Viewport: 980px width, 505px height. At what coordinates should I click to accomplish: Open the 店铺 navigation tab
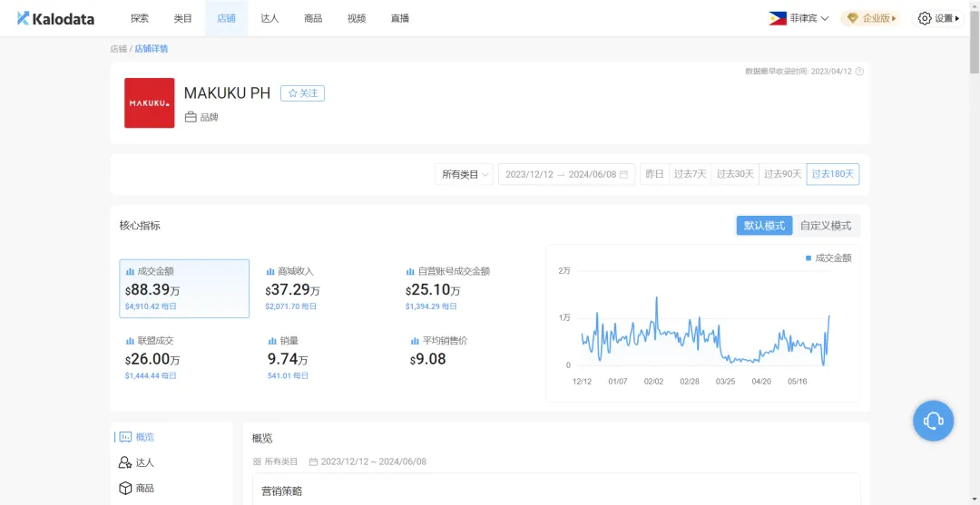click(x=226, y=19)
